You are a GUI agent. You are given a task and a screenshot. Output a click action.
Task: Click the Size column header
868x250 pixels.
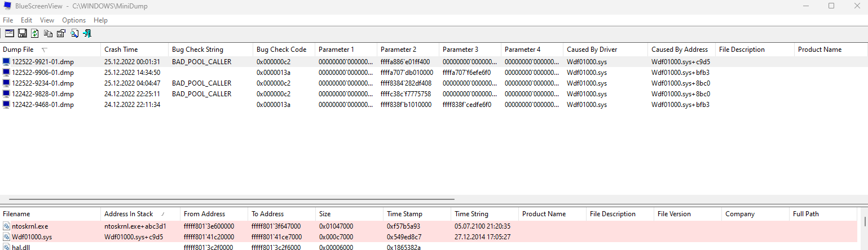350,214
